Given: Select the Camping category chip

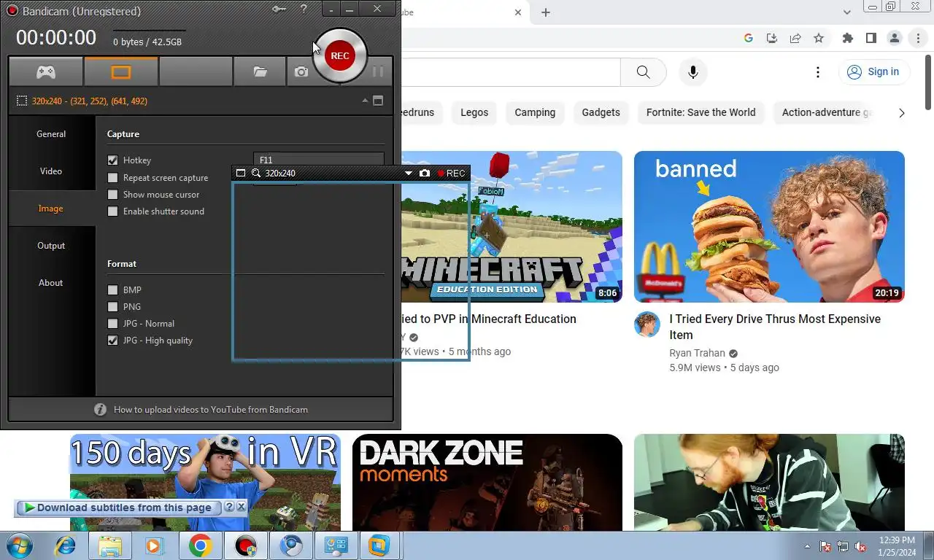Looking at the screenshot, I should tap(535, 112).
